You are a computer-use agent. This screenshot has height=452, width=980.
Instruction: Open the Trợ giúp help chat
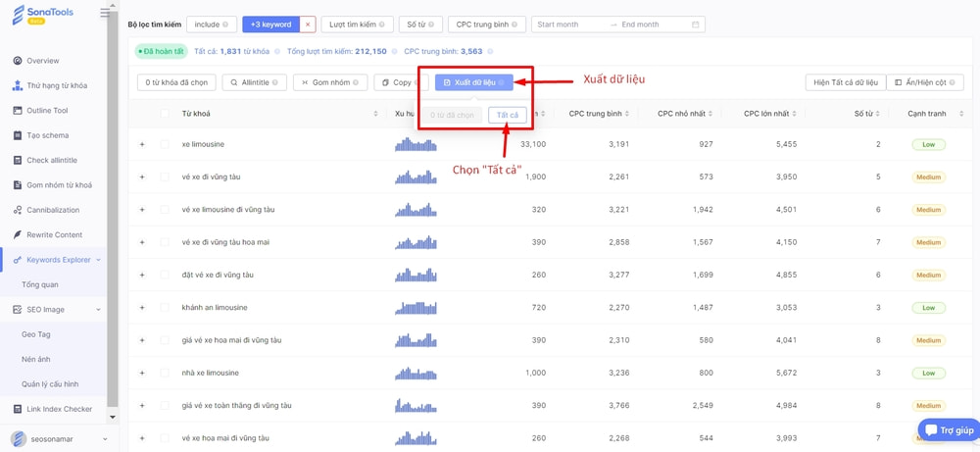click(x=949, y=430)
